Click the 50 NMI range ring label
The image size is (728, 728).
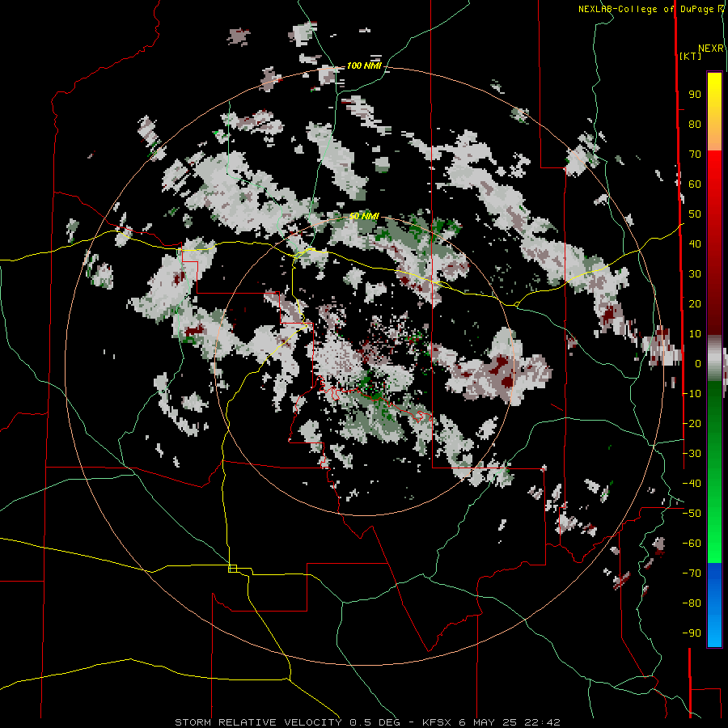point(364,216)
